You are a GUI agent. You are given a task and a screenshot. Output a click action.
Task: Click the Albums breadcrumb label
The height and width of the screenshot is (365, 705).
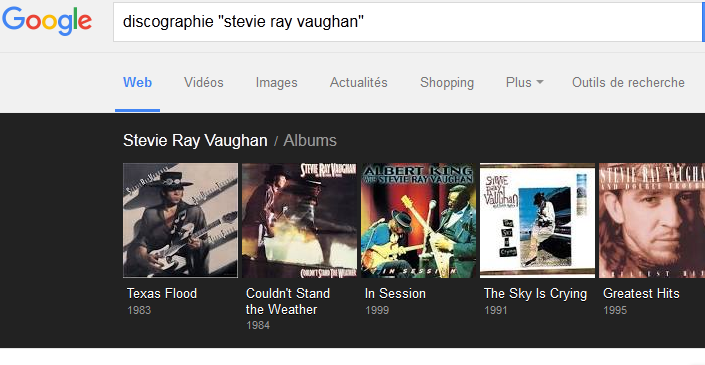pyautogui.click(x=310, y=141)
